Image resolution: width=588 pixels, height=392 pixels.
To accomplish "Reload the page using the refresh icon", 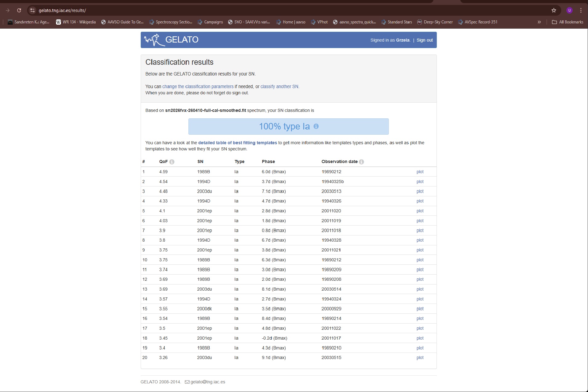I will [19, 10].
